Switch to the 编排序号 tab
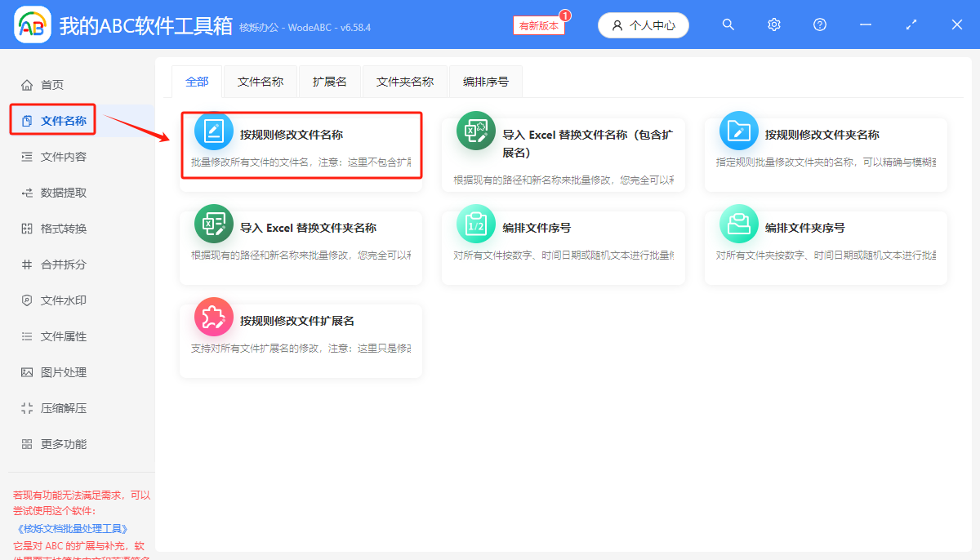The width and height of the screenshot is (980, 560). pyautogui.click(x=485, y=82)
